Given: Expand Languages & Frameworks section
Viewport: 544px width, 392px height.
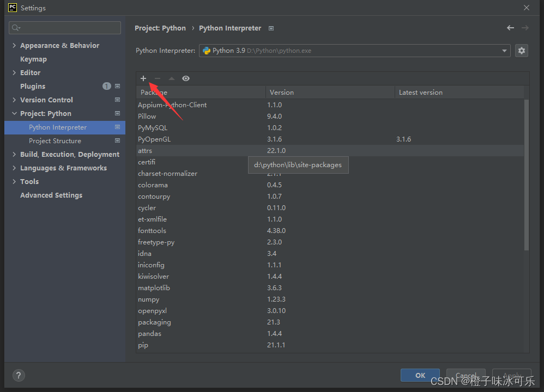Looking at the screenshot, I should coord(14,168).
